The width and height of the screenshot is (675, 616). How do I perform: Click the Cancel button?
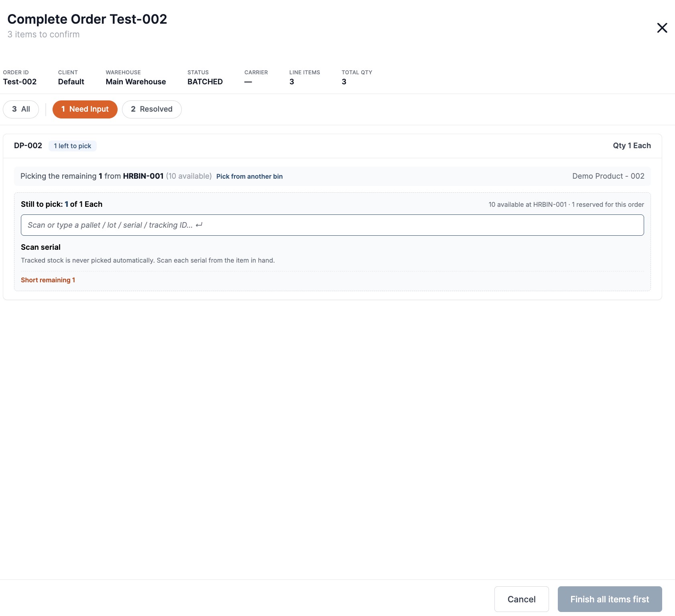point(521,599)
